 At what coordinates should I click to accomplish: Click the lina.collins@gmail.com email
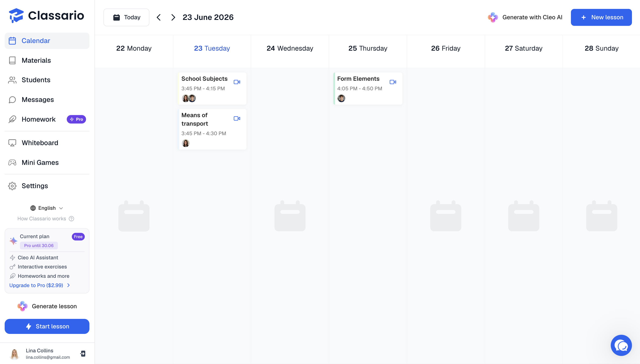point(48,357)
